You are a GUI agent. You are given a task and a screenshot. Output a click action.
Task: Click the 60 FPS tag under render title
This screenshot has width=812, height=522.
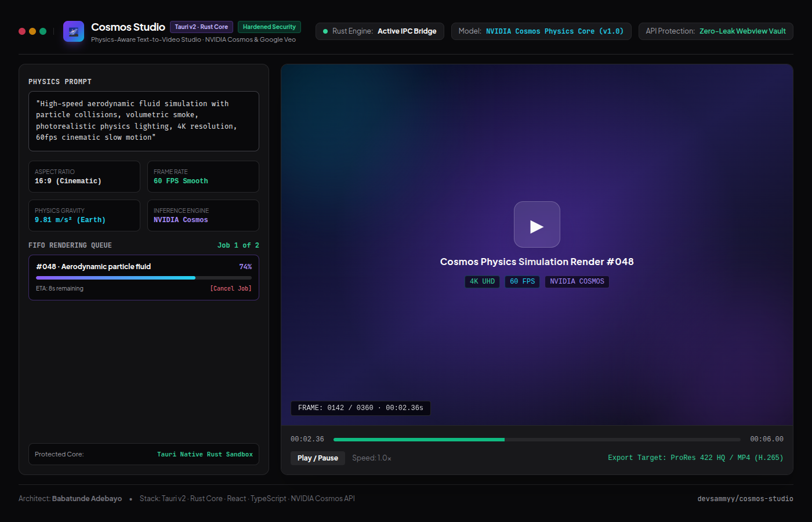click(x=522, y=282)
